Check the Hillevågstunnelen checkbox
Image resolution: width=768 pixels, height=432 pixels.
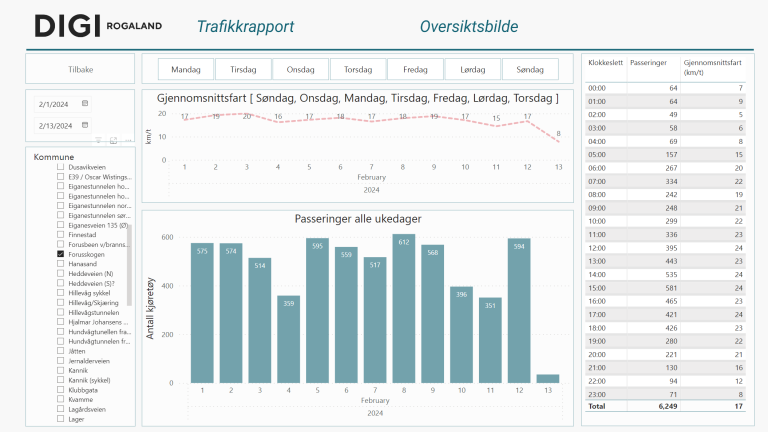(x=60, y=312)
